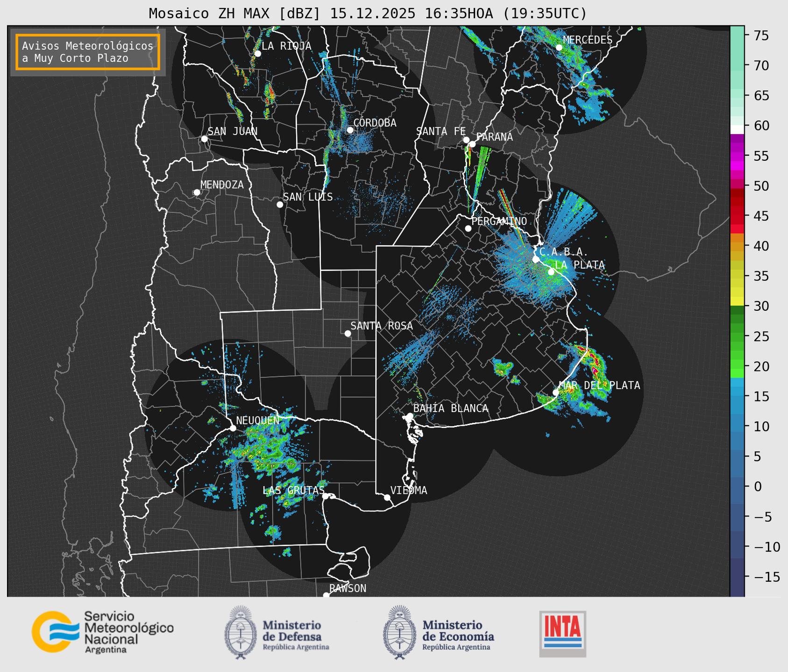Screen dimensions: 788x672
Task: Click the NEUQUÉN city marker dot
Action: tap(233, 428)
